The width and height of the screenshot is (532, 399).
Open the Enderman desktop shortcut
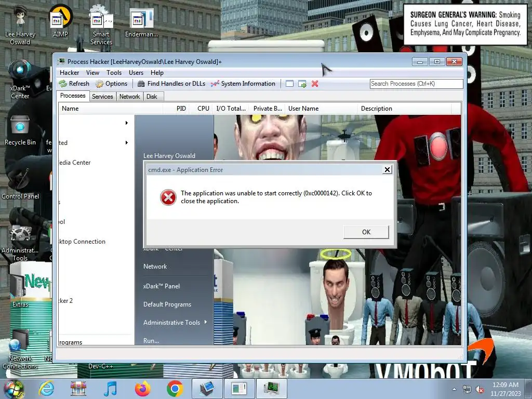tap(141, 22)
